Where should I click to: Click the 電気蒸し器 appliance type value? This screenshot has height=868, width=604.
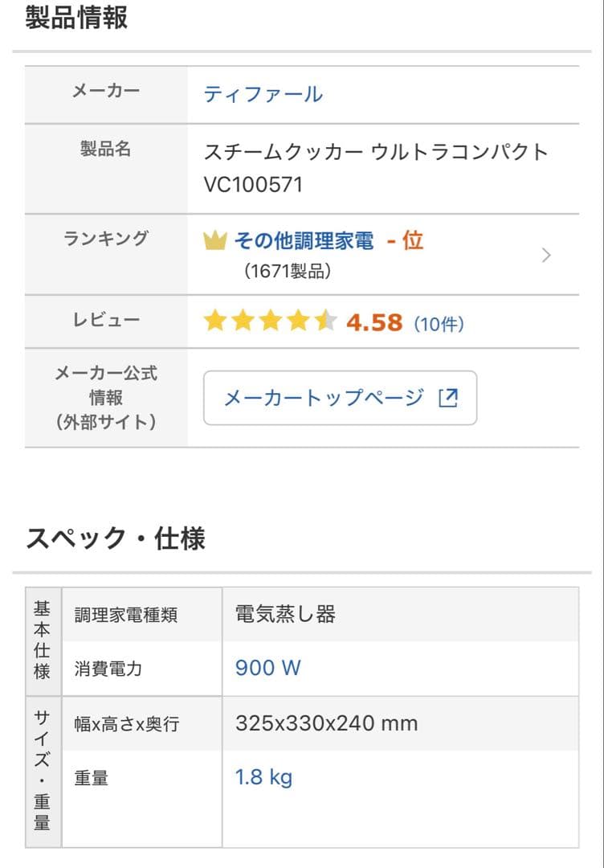click(x=285, y=615)
